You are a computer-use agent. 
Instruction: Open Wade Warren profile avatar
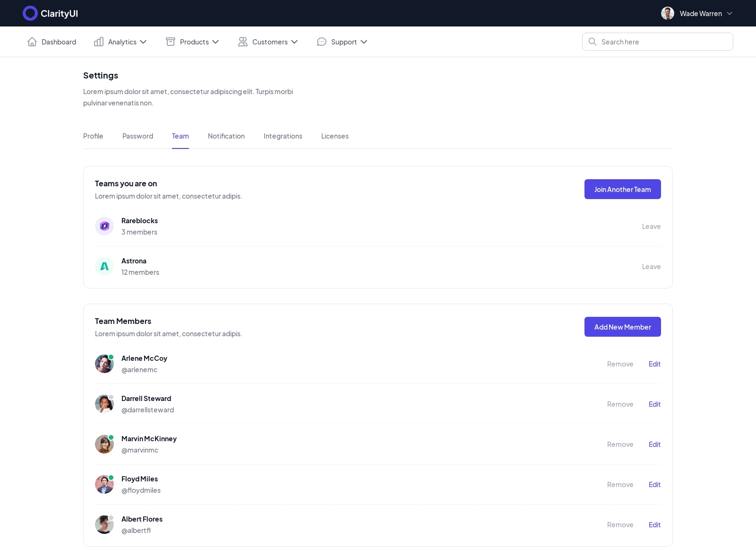pyautogui.click(x=668, y=13)
